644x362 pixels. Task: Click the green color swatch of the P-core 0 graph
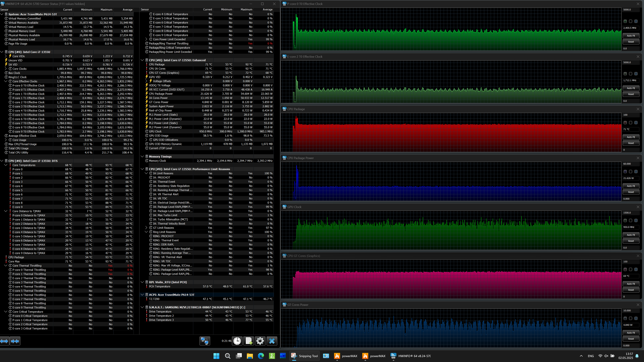pos(625,21)
